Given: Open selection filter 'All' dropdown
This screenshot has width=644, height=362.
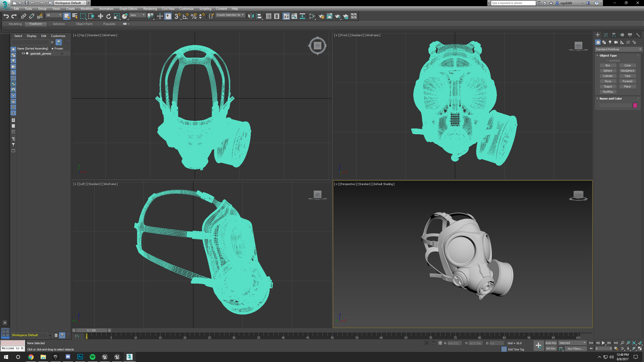Looking at the screenshot, I should coord(54,15).
